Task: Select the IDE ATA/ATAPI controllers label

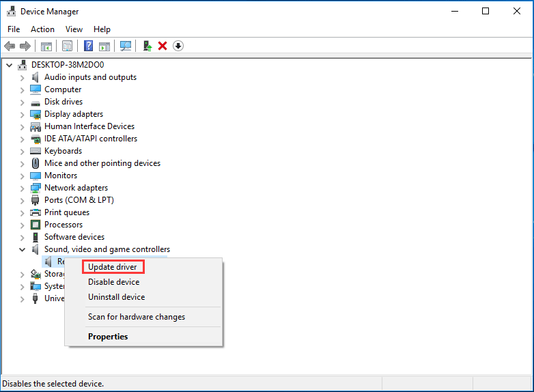Action: pos(91,139)
